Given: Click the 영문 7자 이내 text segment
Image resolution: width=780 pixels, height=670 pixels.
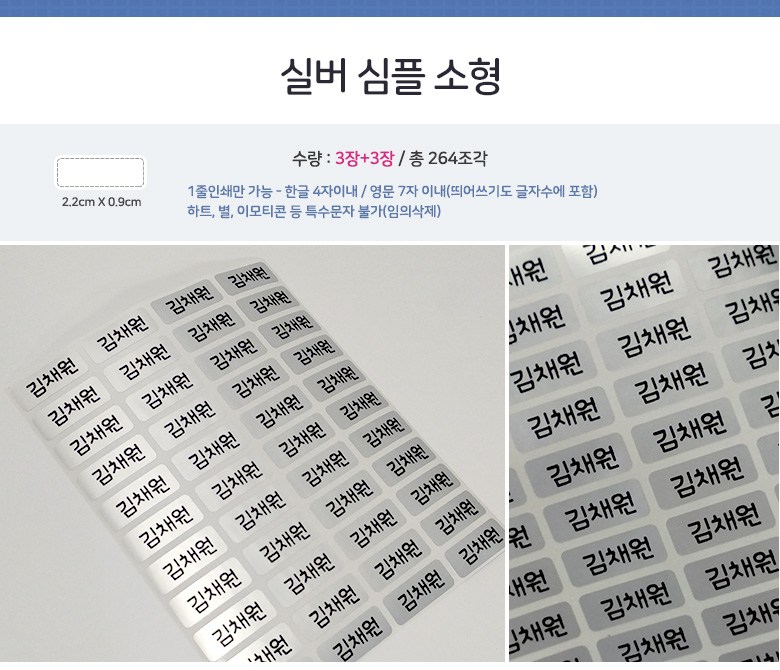Looking at the screenshot, I should [407, 191].
